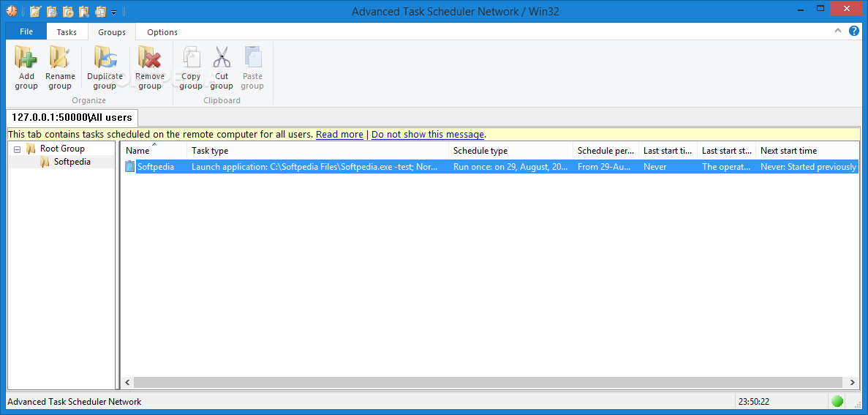The height and width of the screenshot is (415, 868).
Task: Click the Remove group icon
Action: [149, 57]
